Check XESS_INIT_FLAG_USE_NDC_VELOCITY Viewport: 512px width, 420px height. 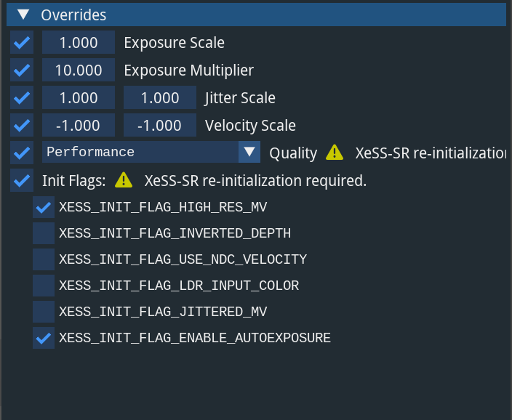pos(44,259)
